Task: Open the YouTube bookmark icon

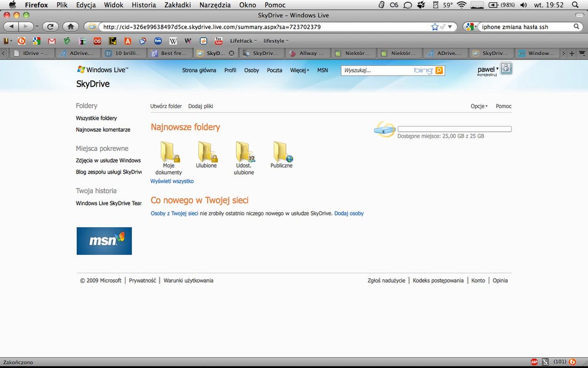Action: (x=219, y=41)
